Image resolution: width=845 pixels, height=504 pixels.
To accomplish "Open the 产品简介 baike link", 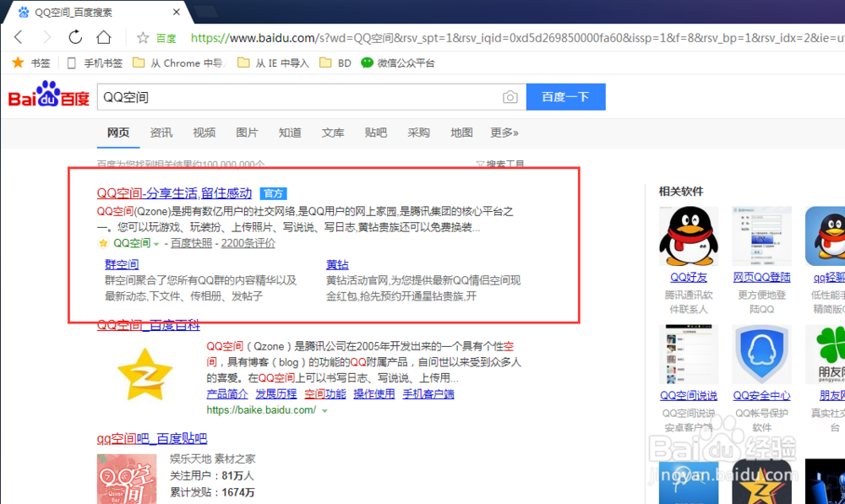I will pyautogui.click(x=227, y=394).
